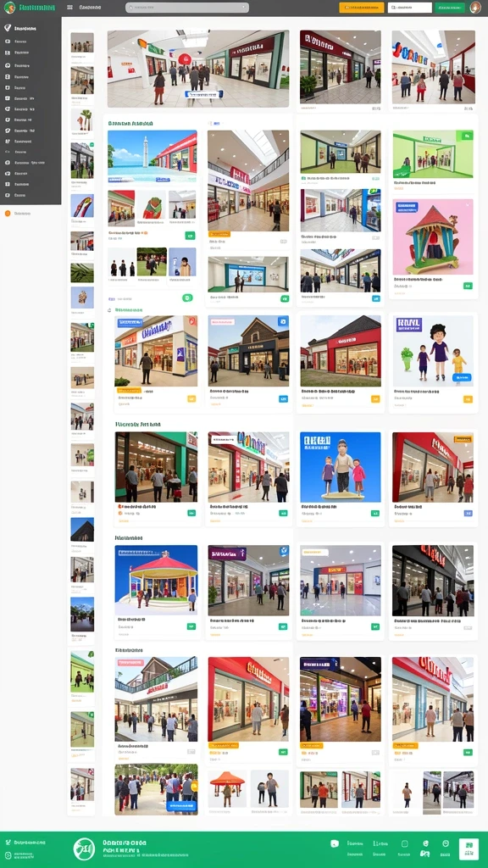Open the user avatar at top right
The image size is (488, 868).
475,8
